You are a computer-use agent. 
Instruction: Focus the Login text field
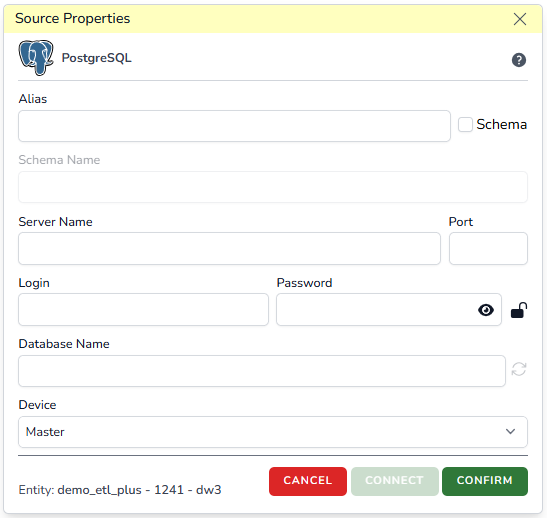143,309
